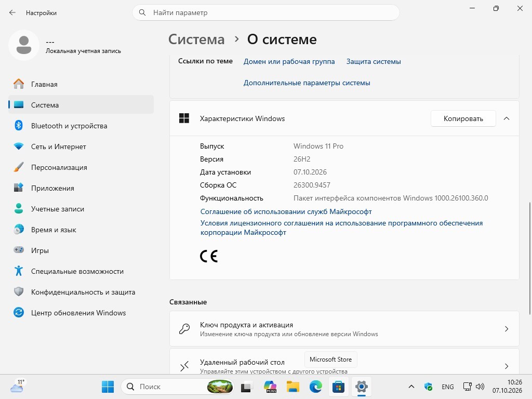Click the taskbar Поиск search box
This screenshot has height=399, width=532.
point(177,387)
